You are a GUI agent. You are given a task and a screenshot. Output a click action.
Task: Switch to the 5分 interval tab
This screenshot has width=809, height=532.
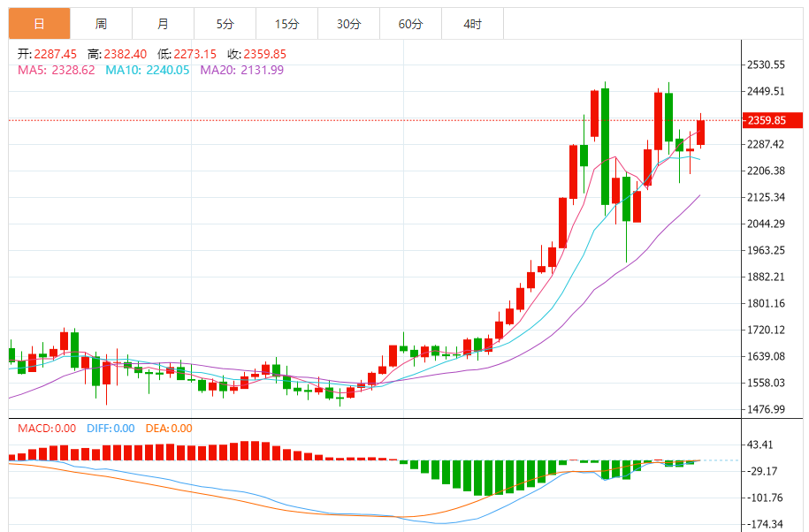(225, 24)
